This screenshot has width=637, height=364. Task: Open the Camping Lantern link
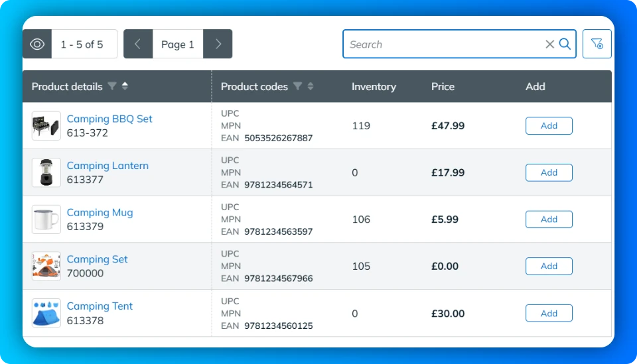pyautogui.click(x=107, y=166)
